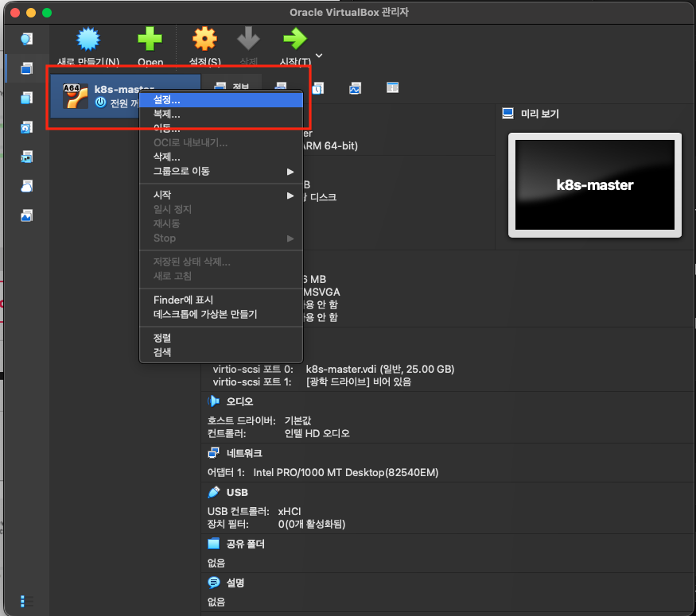The image size is (696, 616).
Task: Open the 네트워크 section header
Action: click(x=244, y=453)
